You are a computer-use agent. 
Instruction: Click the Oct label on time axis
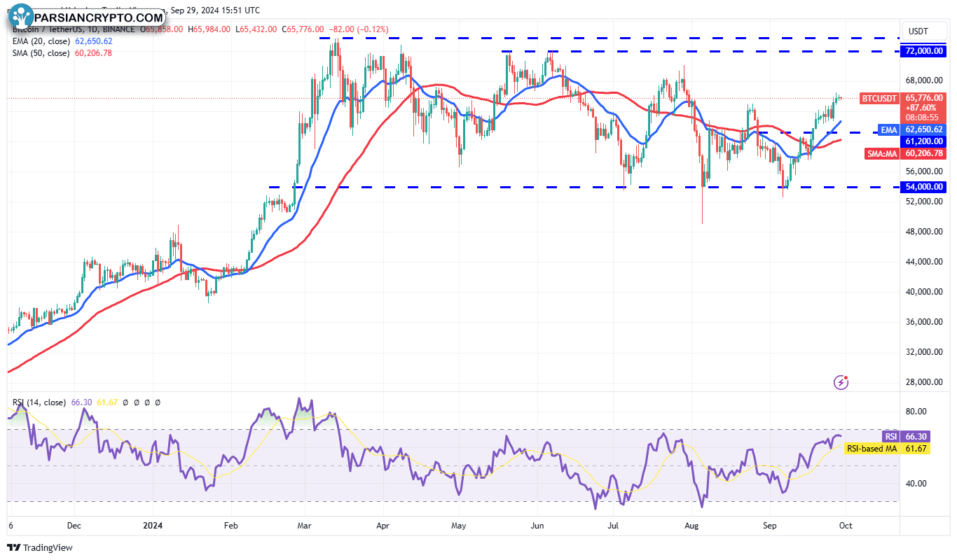click(x=845, y=524)
